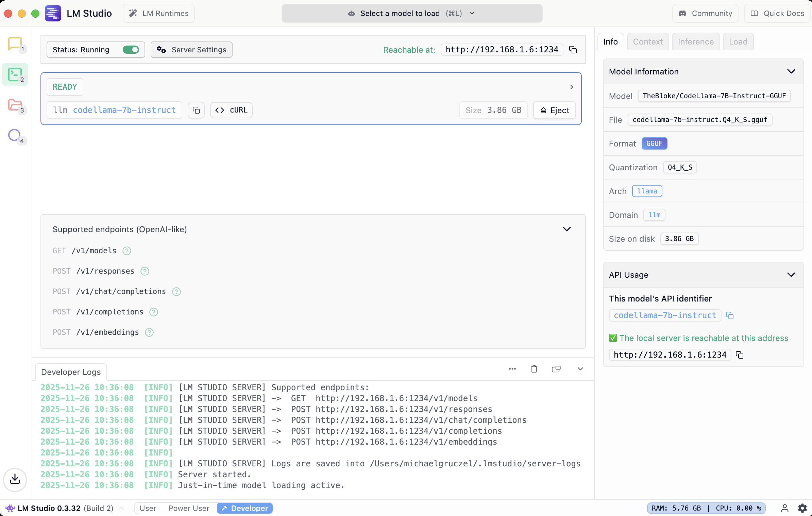
Task: Open the Chat sidebar icon
Action: [15, 44]
